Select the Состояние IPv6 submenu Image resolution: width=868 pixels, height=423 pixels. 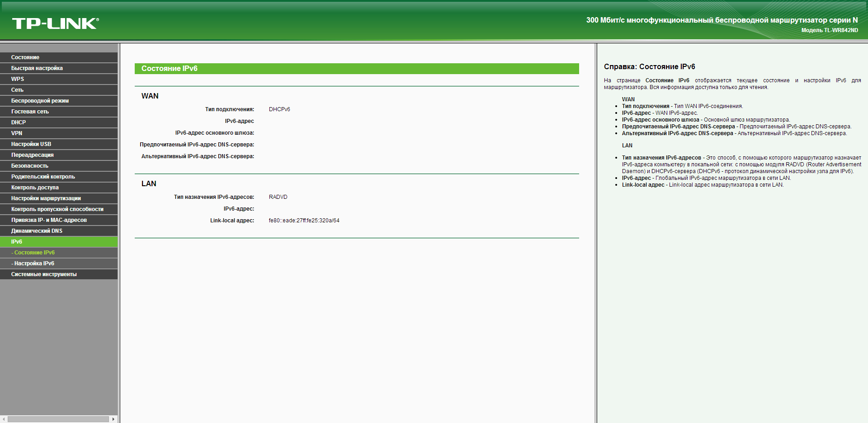point(59,253)
